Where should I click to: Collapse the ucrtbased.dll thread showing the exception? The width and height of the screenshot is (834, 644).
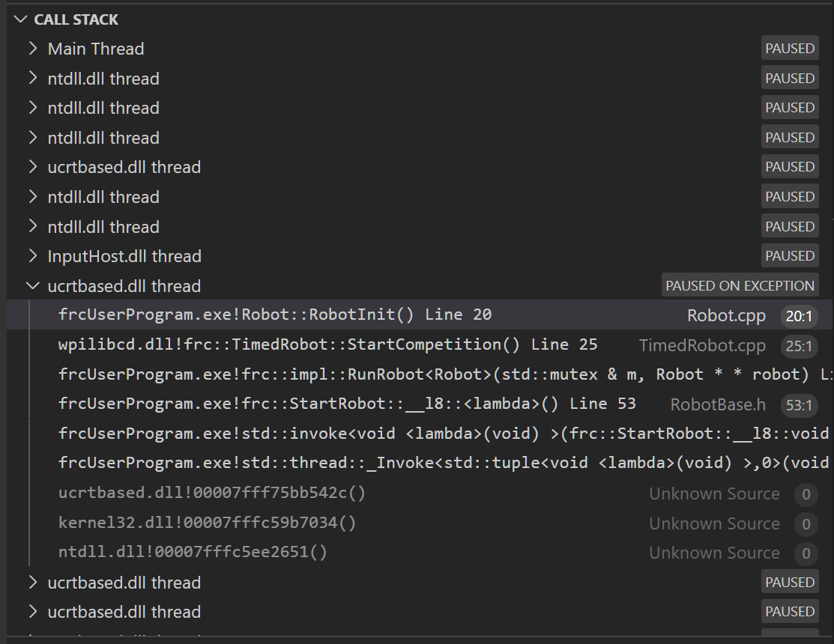[x=32, y=285]
